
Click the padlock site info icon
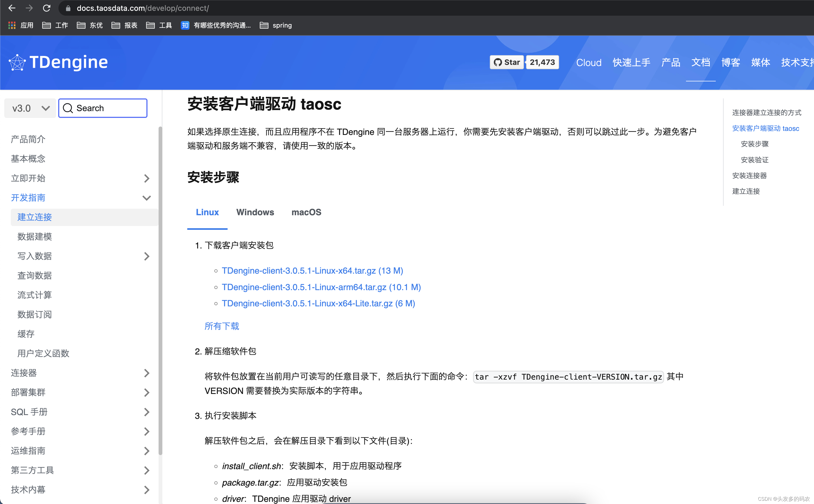(x=68, y=8)
